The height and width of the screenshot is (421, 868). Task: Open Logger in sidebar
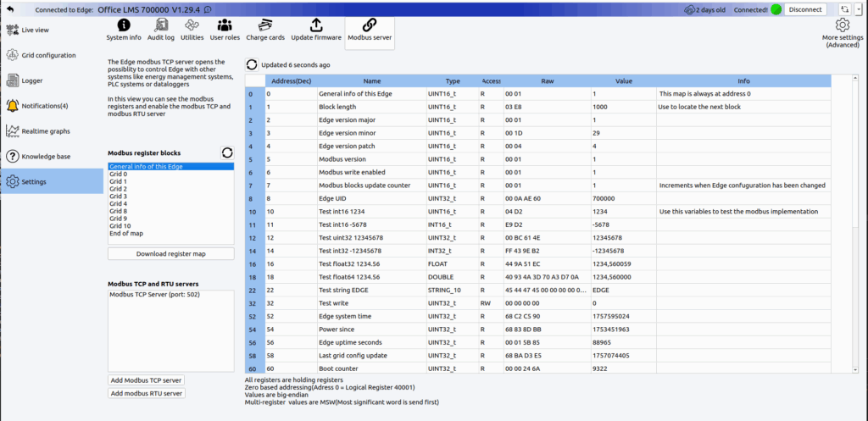[52, 80]
